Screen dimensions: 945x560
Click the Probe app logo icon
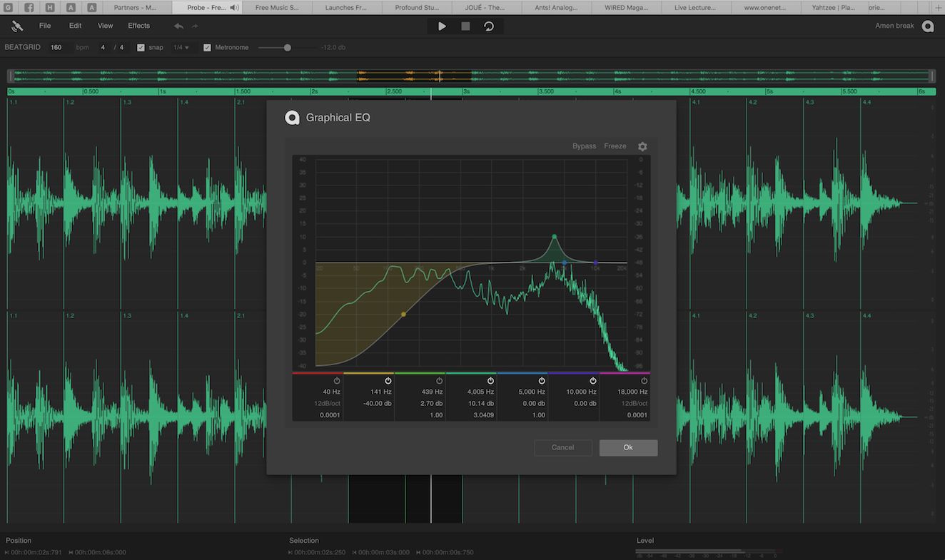pyautogui.click(x=16, y=25)
